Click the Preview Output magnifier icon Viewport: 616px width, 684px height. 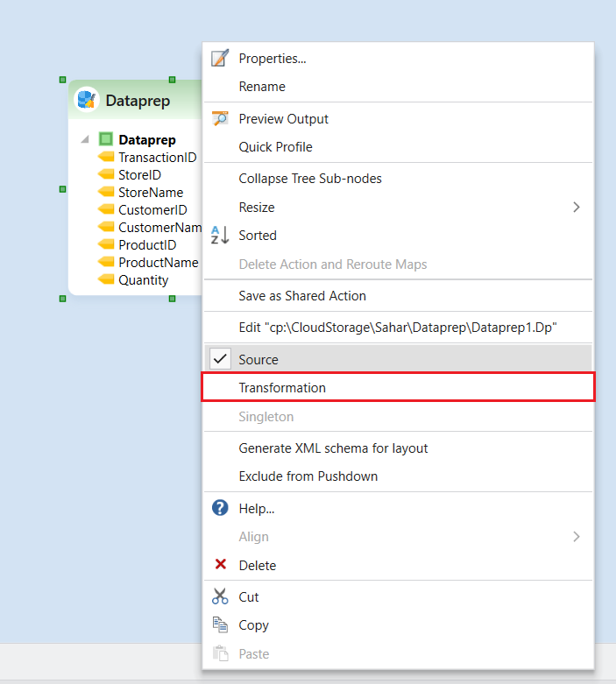tap(220, 119)
